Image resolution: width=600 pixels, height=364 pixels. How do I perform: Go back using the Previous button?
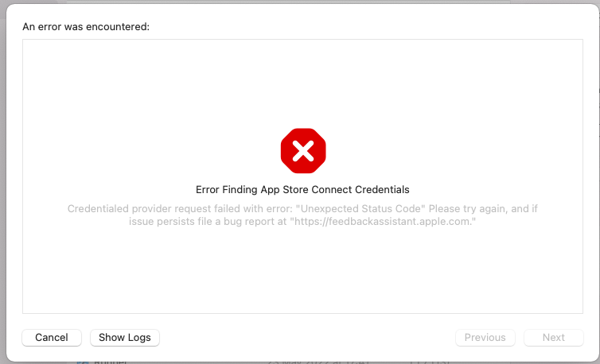[485, 338]
